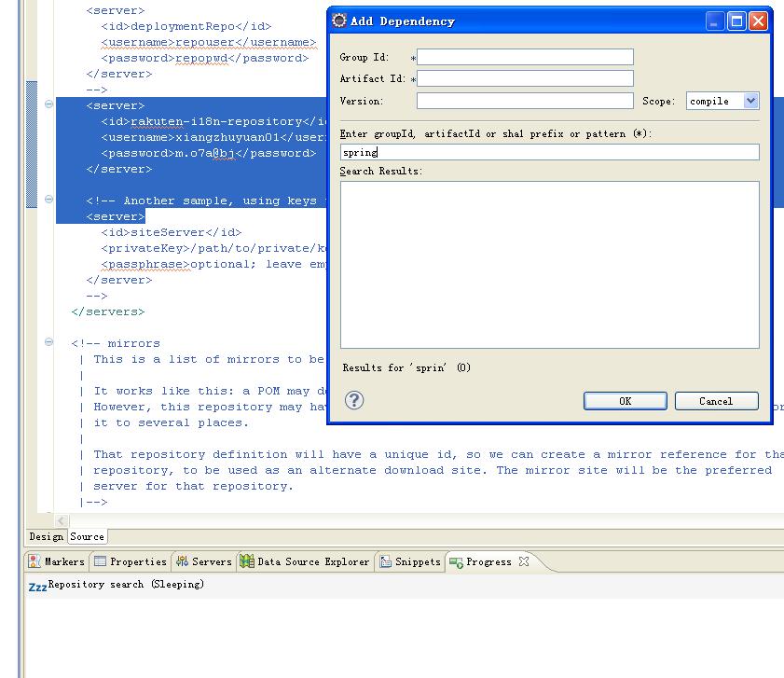
Task: Click the Data Source Explorer icon
Action: (x=247, y=561)
